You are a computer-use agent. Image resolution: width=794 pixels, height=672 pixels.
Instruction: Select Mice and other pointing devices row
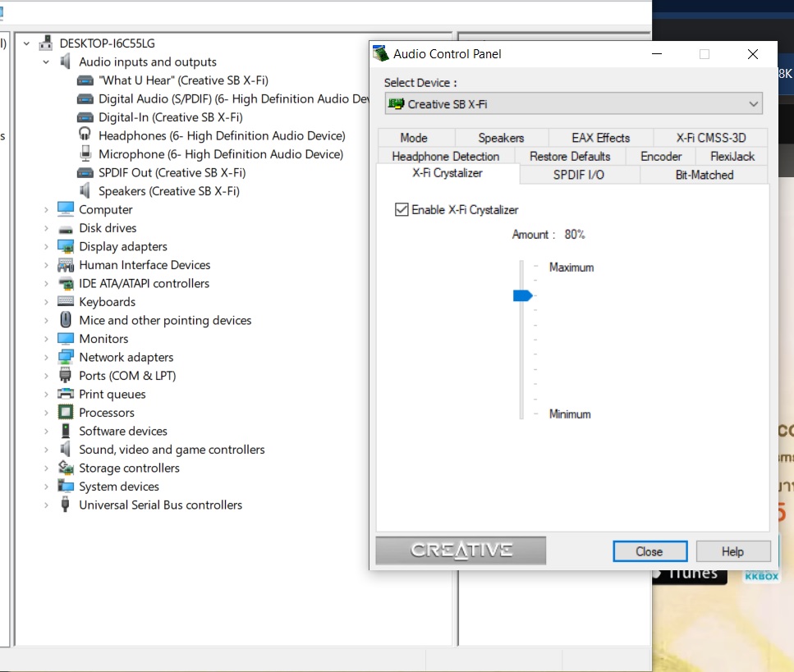pyautogui.click(x=165, y=320)
